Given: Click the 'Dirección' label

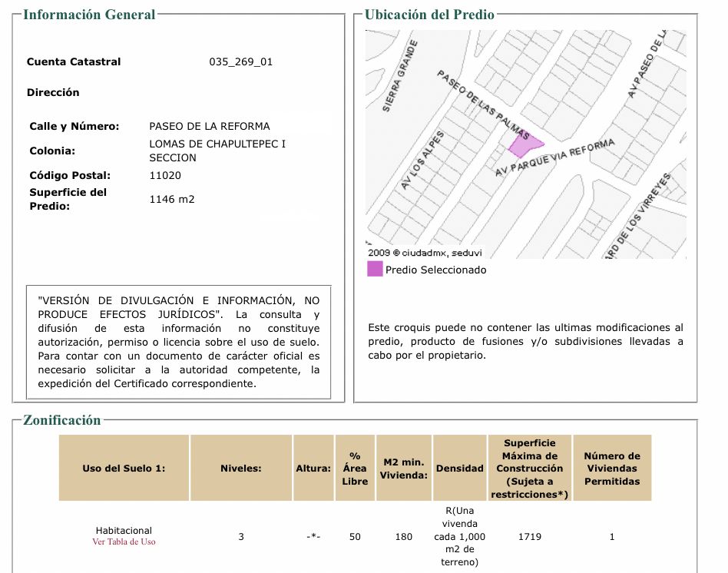Looking at the screenshot, I should point(53,92).
